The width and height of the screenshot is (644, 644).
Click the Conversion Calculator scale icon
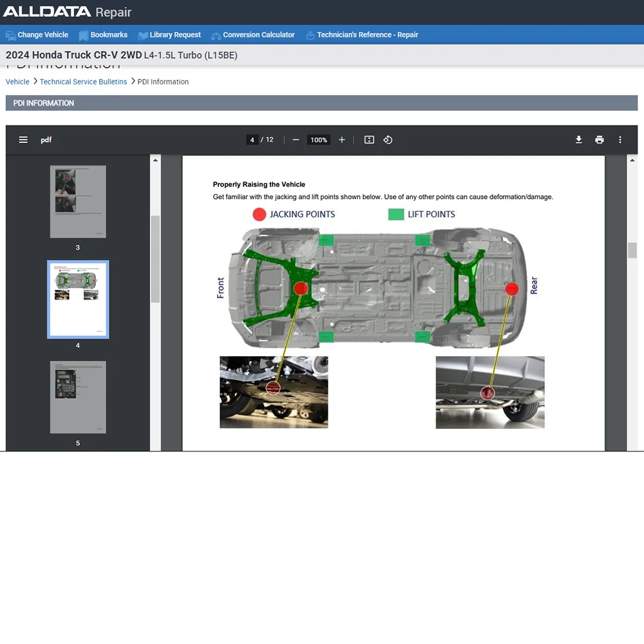pyautogui.click(x=216, y=36)
